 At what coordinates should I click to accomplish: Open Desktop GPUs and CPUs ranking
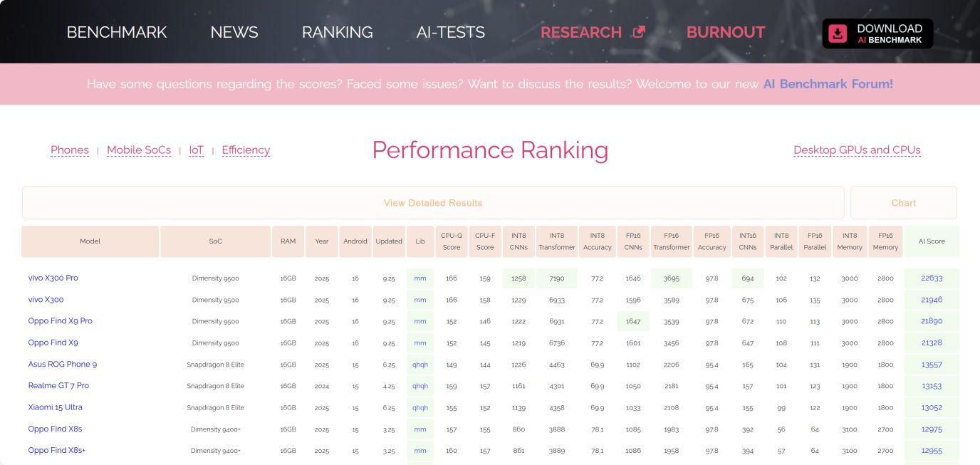pyautogui.click(x=857, y=150)
